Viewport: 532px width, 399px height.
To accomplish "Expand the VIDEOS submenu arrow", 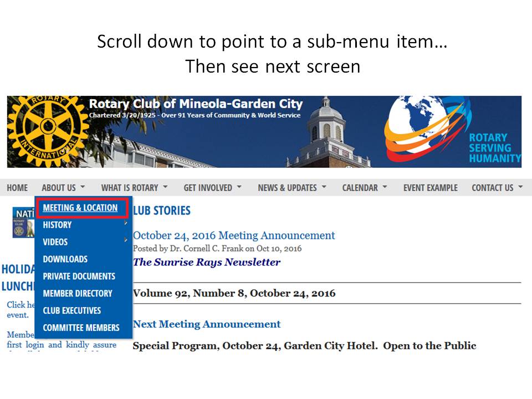I will click(x=126, y=241).
